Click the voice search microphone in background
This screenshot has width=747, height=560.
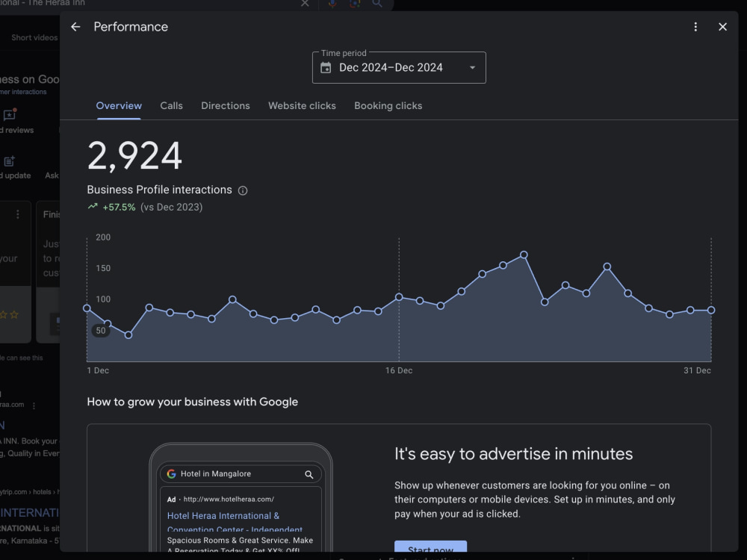tap(332, 4)
